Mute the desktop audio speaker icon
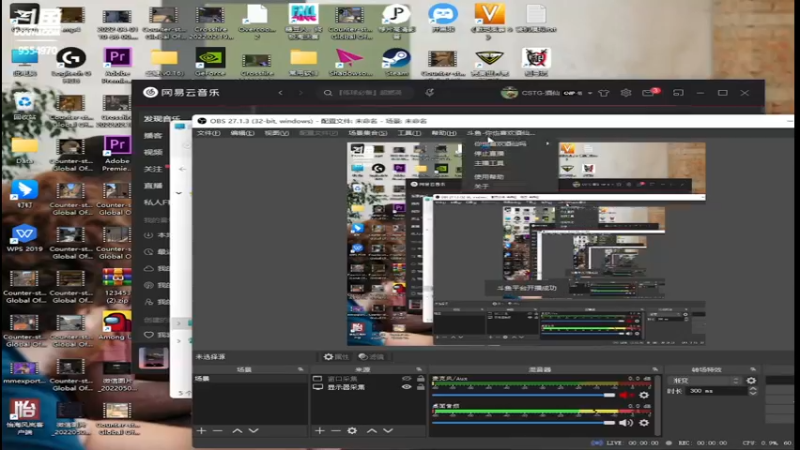This screenshot has height=450, width=800. click(x=626, y=422)
